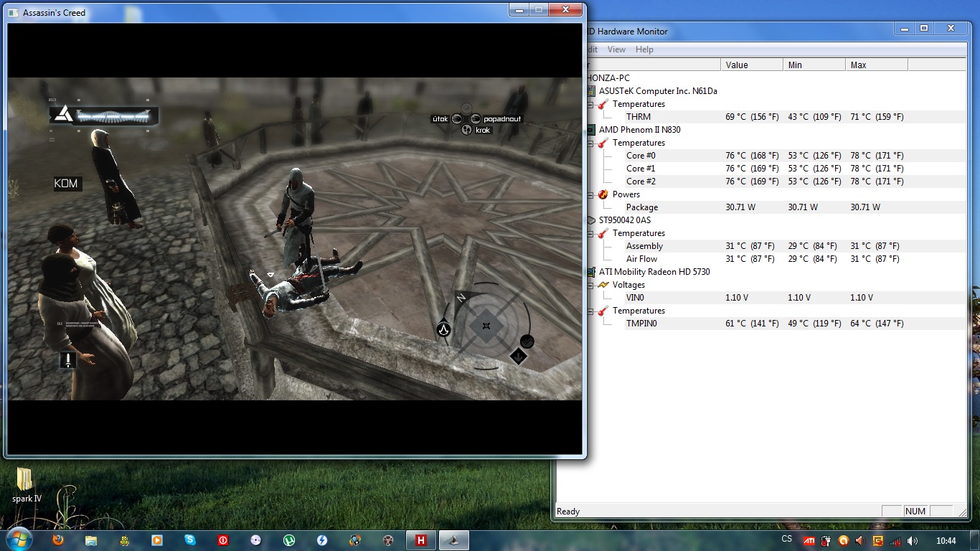Click the battery power plug tray icon

(x=826, y=541)
